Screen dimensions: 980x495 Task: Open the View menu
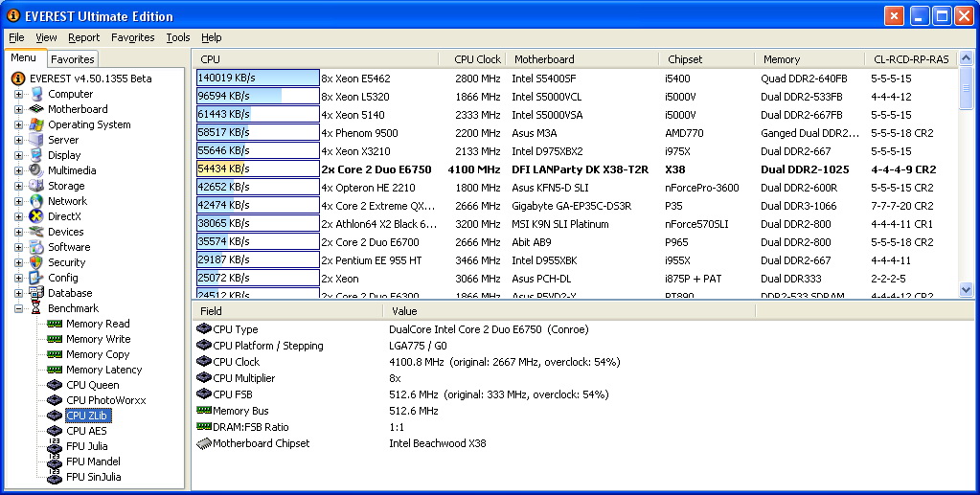[46, 37]
